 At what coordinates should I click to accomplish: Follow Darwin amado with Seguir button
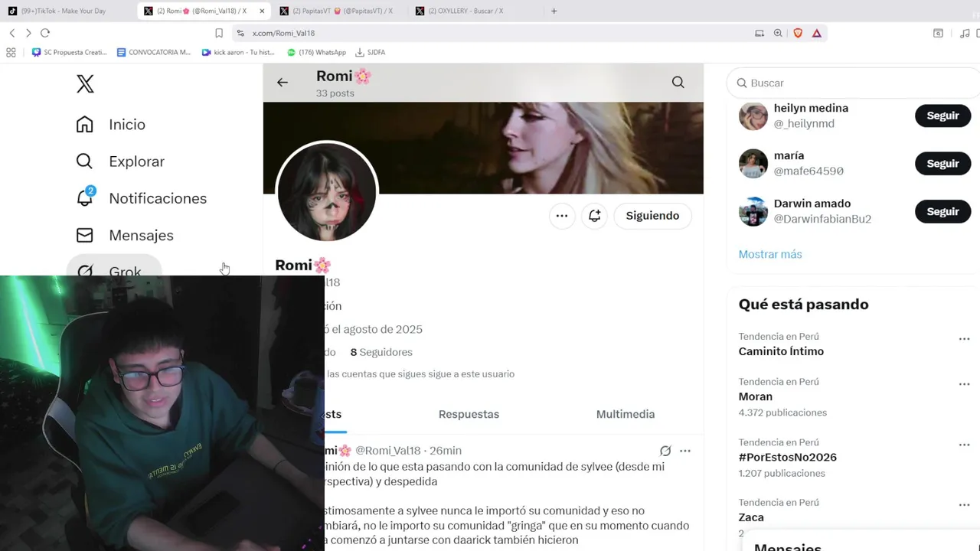point(942,211)
